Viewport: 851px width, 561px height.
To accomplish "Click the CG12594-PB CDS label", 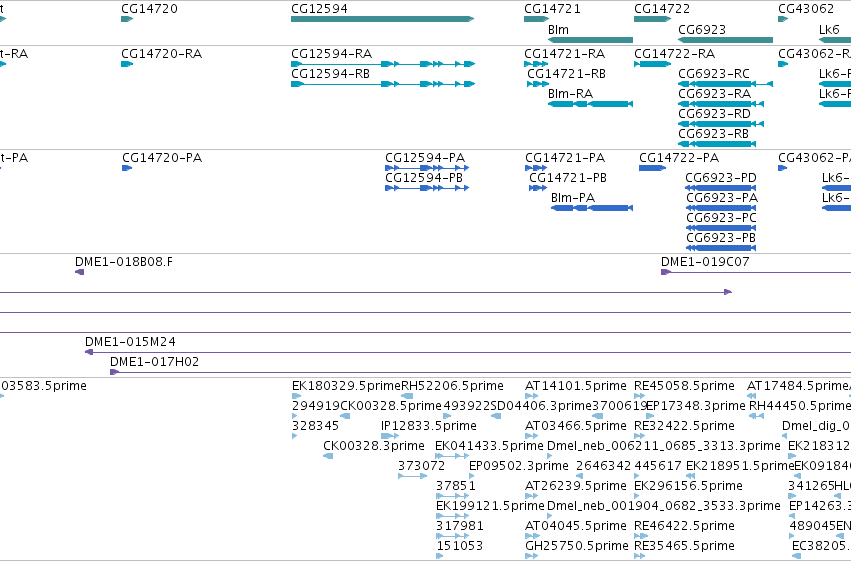I will [x=424, y=178].
